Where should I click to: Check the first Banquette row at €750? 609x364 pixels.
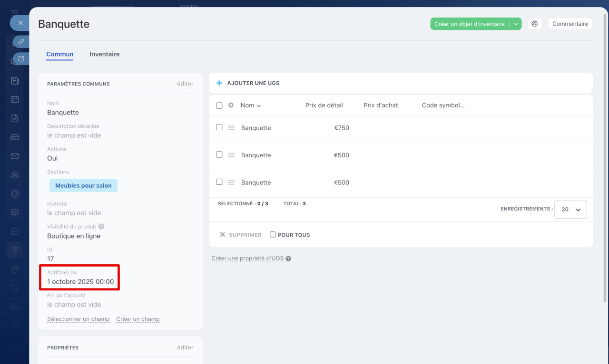pyautogui.click(x=219, y=127)
